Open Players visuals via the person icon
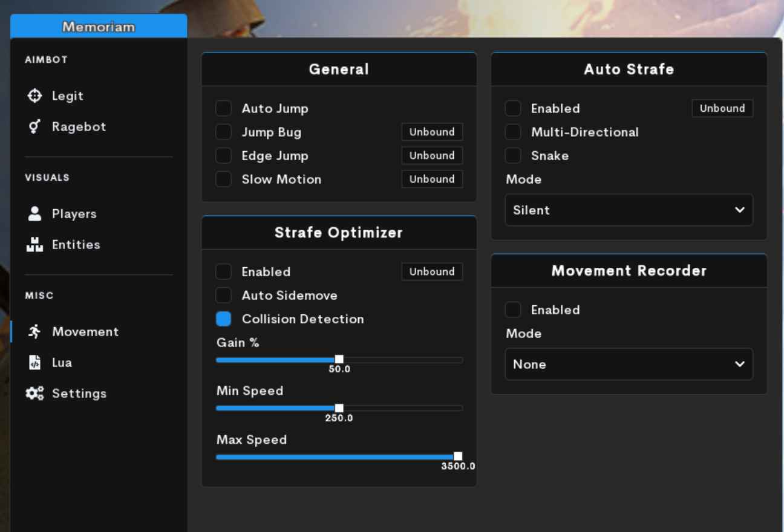Screen dimensions: 784x532 tap(34, 213)
